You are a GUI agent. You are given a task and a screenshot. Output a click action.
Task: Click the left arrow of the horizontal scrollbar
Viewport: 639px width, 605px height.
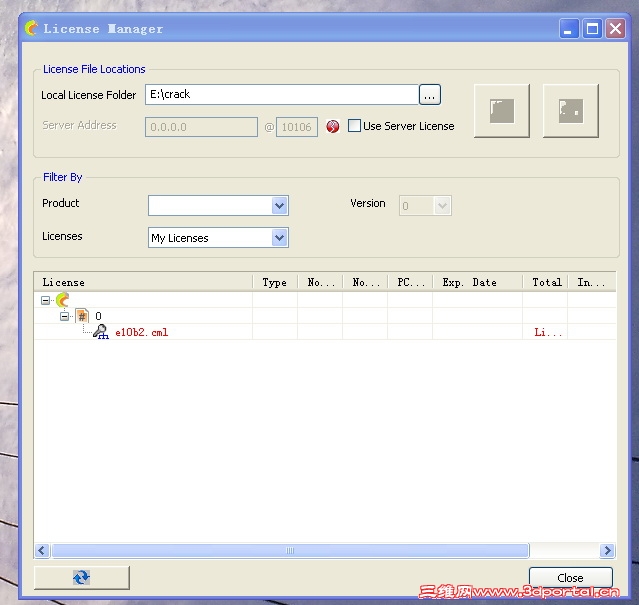42,550
